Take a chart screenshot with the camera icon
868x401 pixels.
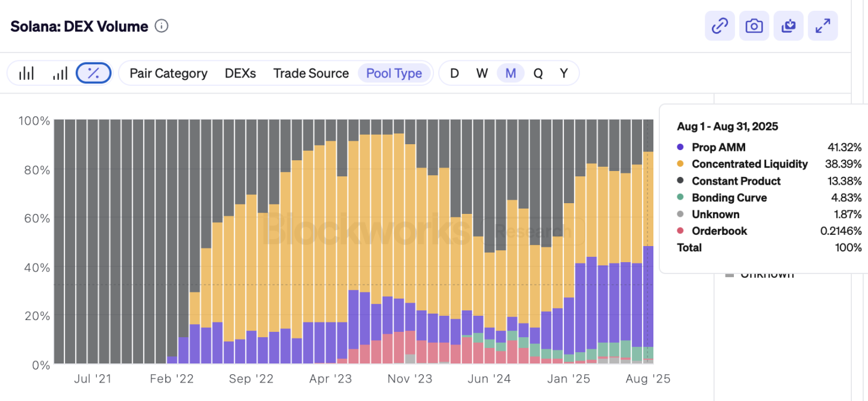click(754, 26)
